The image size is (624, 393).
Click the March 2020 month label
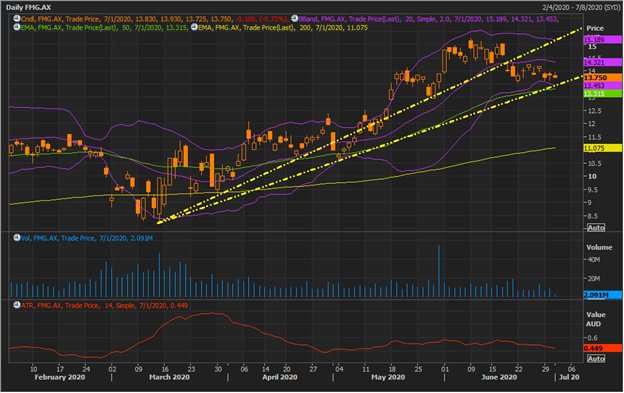[x=169, y=377]
